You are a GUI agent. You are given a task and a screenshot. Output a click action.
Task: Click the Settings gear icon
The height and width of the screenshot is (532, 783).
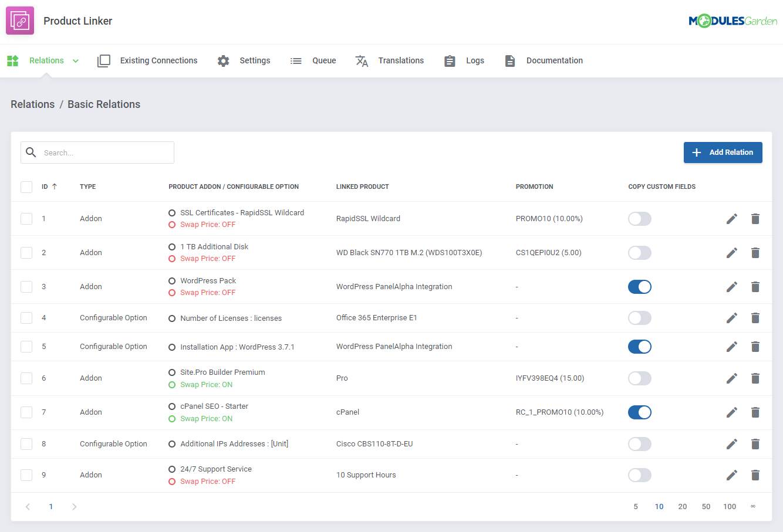click(x=223, y=61)
